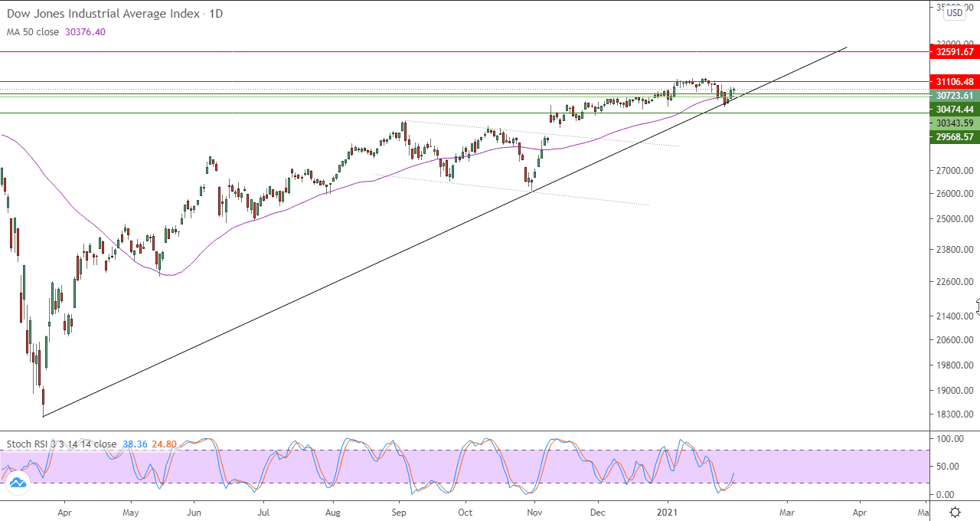This screenshot has width=980, height=521.
Task: Open the USD currency selector
Action: (954, 12)
